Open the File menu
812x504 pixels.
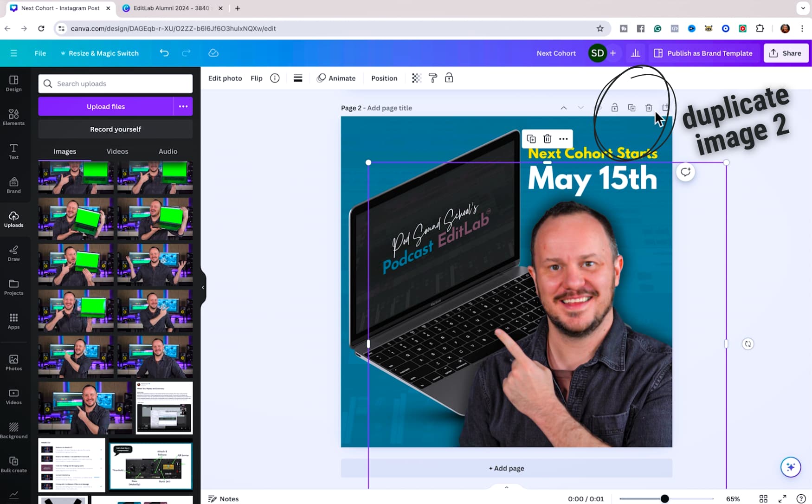pos(40,53)
